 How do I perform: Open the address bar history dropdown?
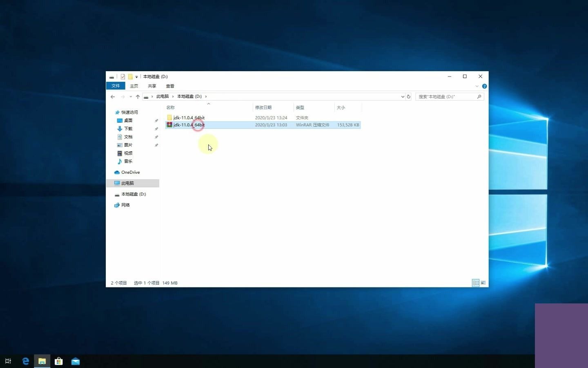[403, 96]
